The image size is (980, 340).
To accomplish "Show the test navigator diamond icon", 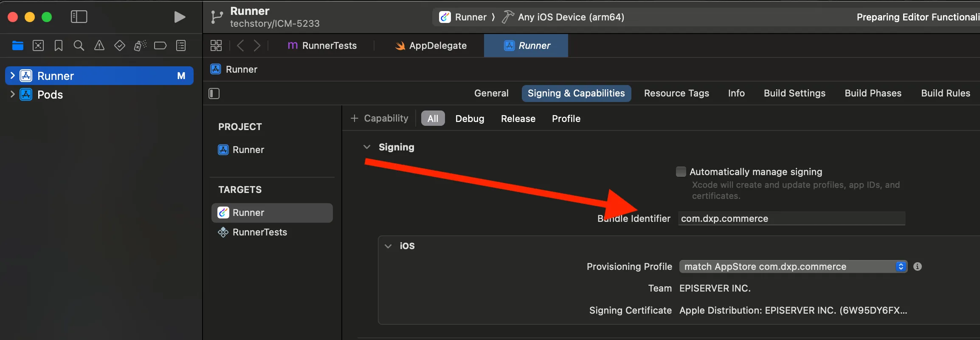I will (119, 45).
